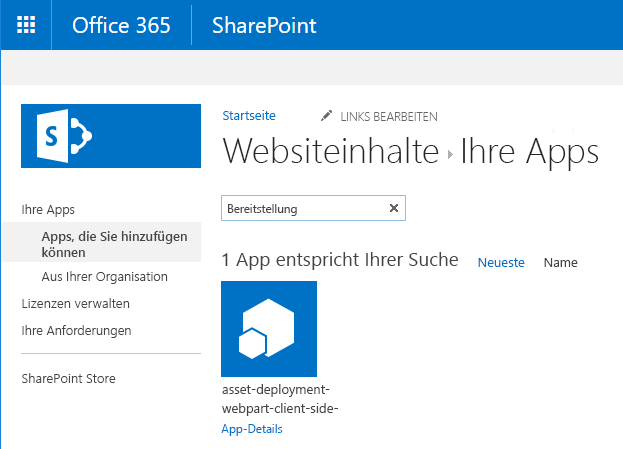Go to SharePoint from the top bar
Viewport: 623px width, 449px height.
pos(264,25)
